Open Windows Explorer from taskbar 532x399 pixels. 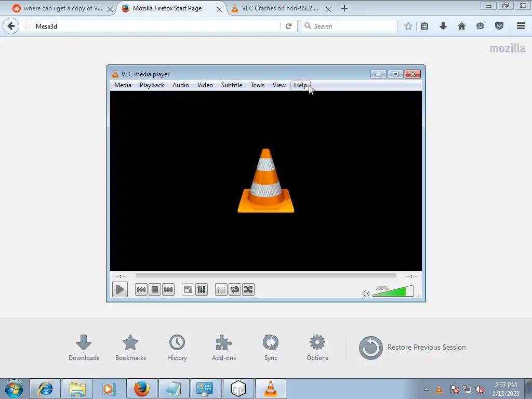click(x=77, y=389)
